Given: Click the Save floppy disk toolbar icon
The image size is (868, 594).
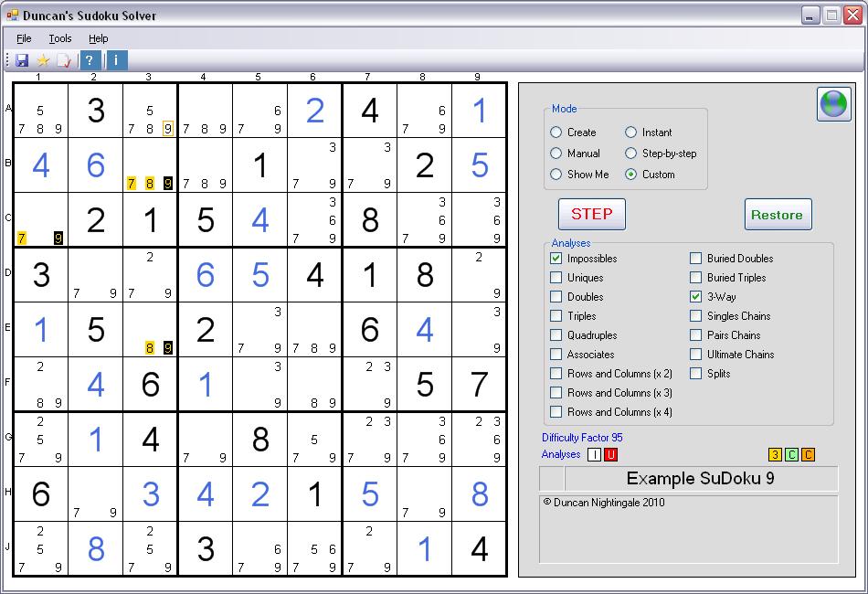Looking at the screenshot, I should (22, 60).
